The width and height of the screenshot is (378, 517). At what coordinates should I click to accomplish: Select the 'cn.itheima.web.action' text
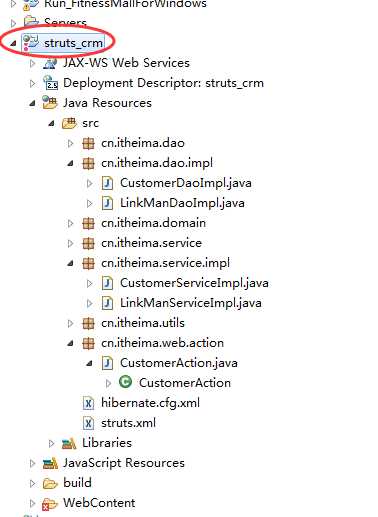point(163,343)
